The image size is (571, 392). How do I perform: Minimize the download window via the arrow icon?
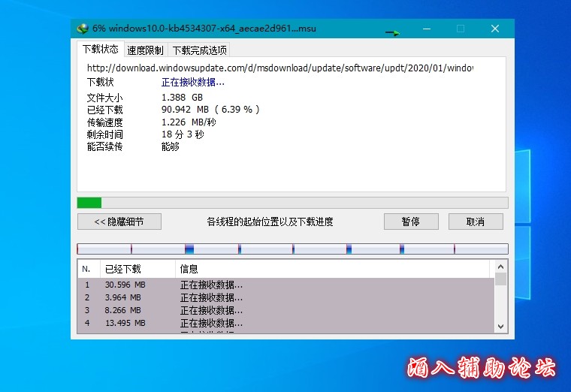coord(392,32)
